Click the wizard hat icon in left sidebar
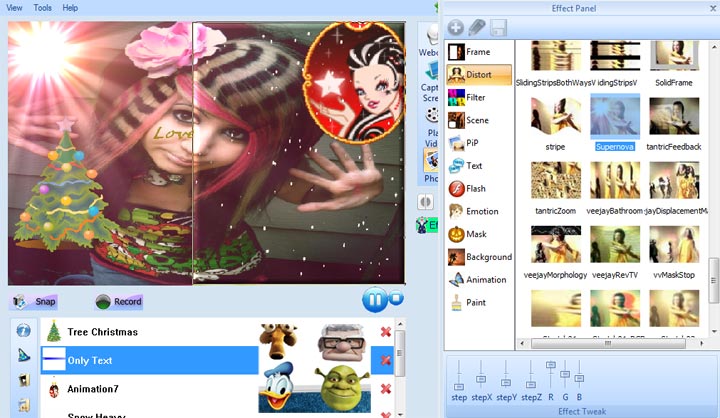 click(23, 355)
